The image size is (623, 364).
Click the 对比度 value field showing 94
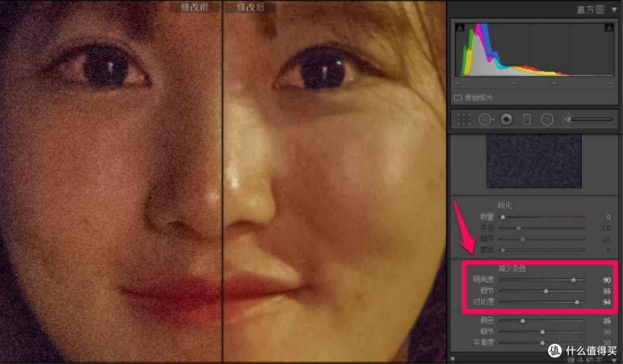click(x=607, y=302)
